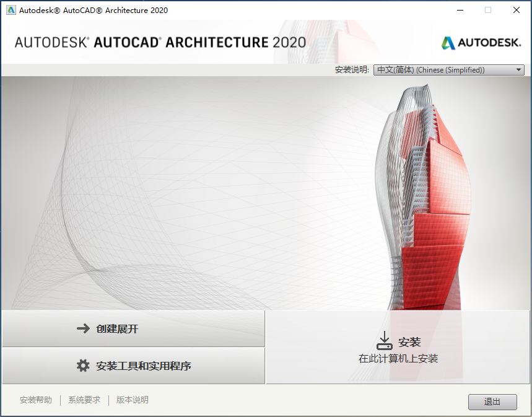This screenshot has height=417, width=532.
Task: Open the 安装说明 language dropdown
Action: pyautogui.click(x=447, y=69)
